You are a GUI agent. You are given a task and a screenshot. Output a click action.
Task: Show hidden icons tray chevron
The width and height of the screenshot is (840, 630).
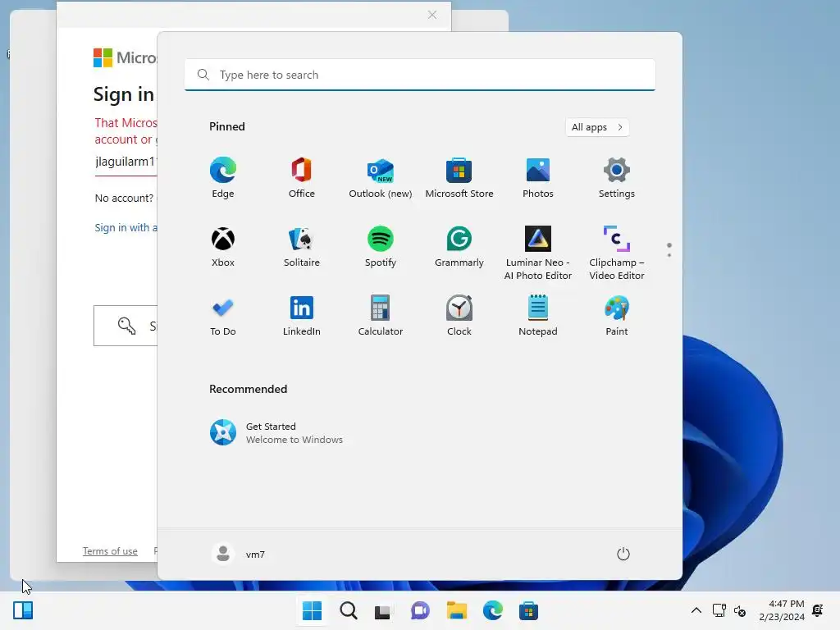696,610
